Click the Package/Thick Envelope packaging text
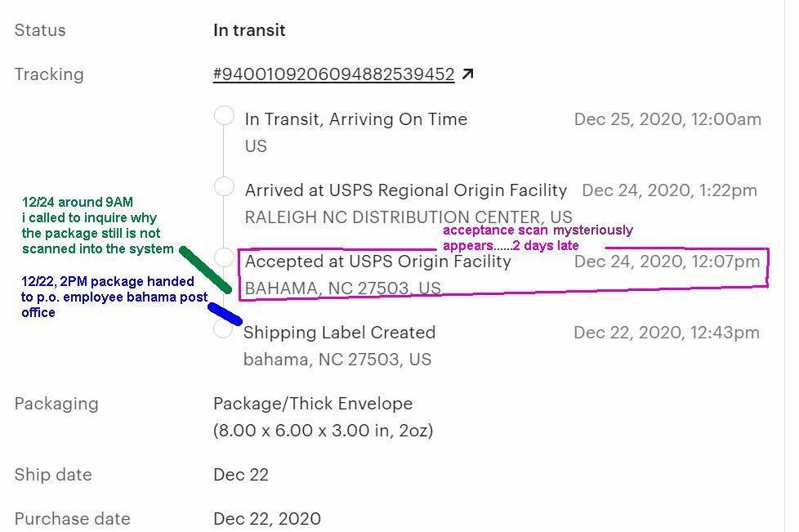799x532 pixels. pos(313,404)
